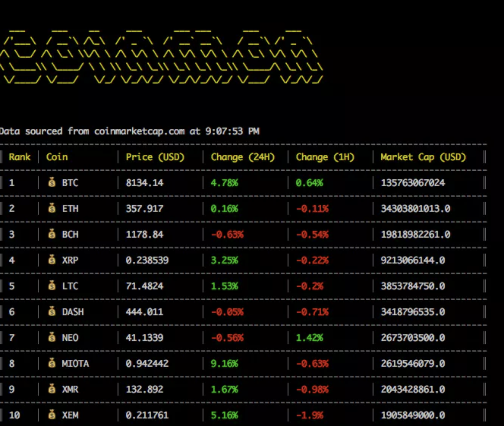The height and width of the screenshot is (426, 504).
Task: Click the money bag icon beside ETH
Action: coord(52,208)
